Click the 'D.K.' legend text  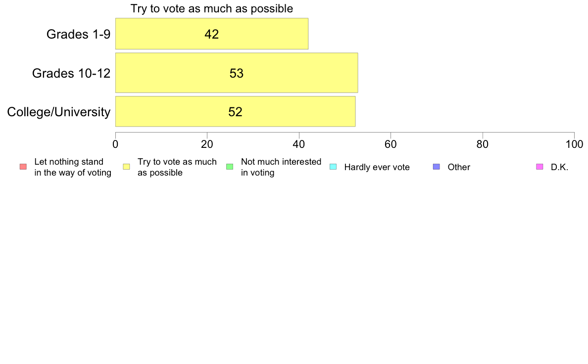click(x=559, y=167)
